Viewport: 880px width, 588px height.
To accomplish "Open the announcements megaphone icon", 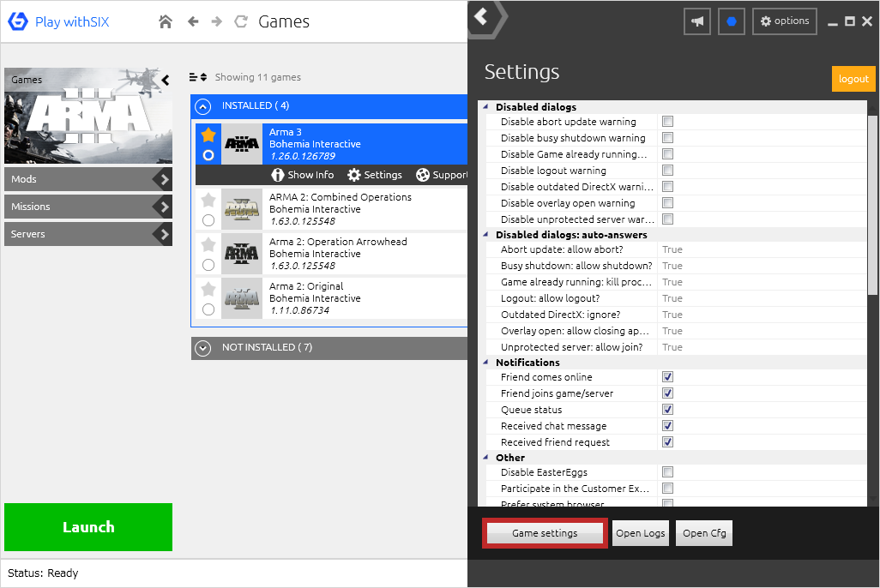I will coord(697,21).
